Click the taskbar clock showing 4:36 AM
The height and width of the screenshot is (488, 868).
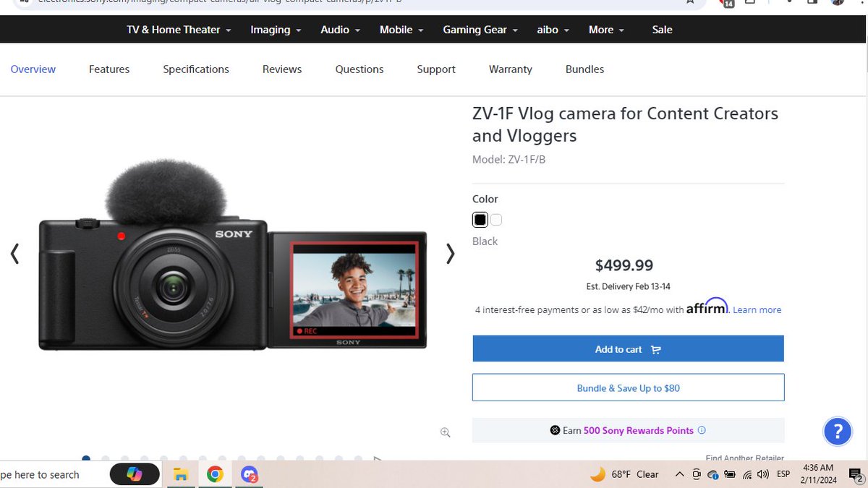(x=817, y=474)
